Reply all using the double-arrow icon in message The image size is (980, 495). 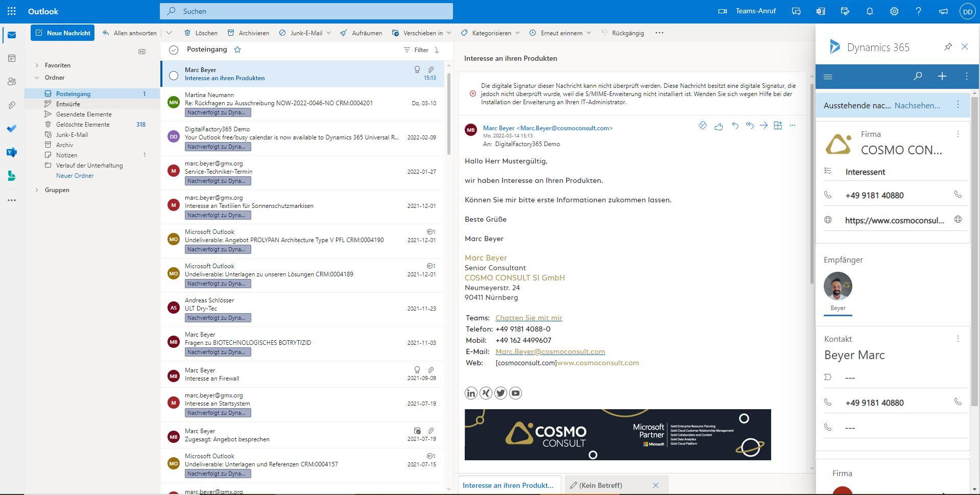coord(750,125)
